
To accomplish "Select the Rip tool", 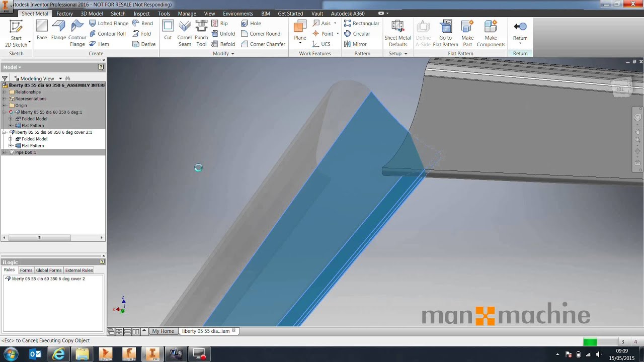I will tap(220, 23).
